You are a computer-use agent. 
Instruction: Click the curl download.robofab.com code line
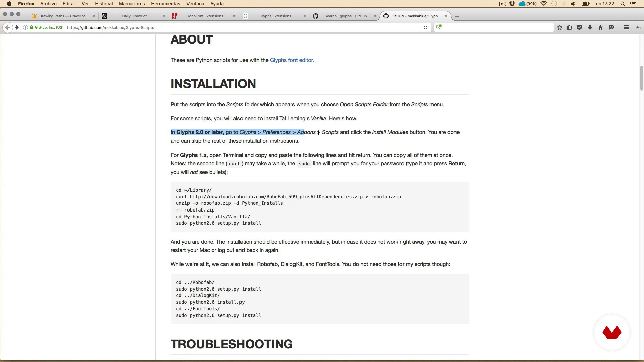point(288,197)
